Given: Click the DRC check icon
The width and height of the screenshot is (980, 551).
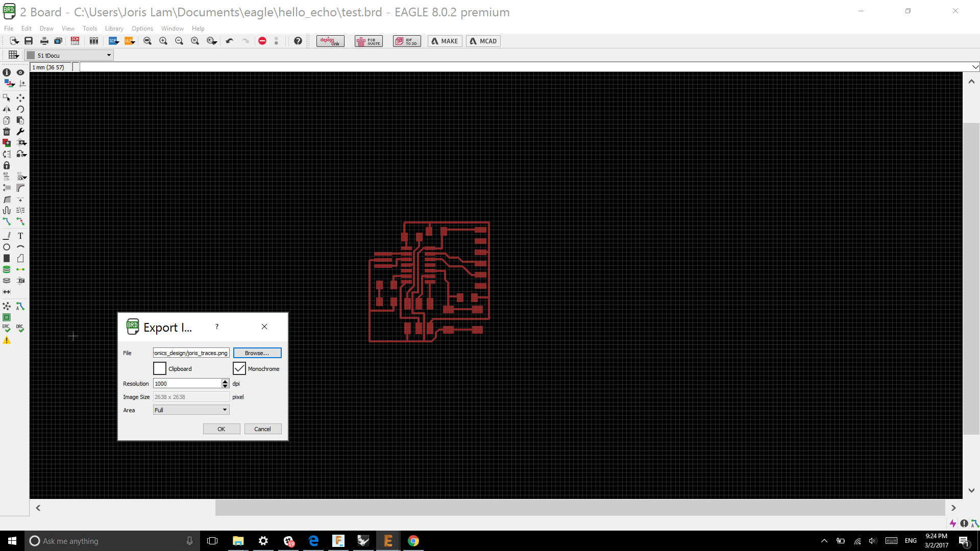Looking at the screenshot, I should pyautogui.click(x=20, y=328).
